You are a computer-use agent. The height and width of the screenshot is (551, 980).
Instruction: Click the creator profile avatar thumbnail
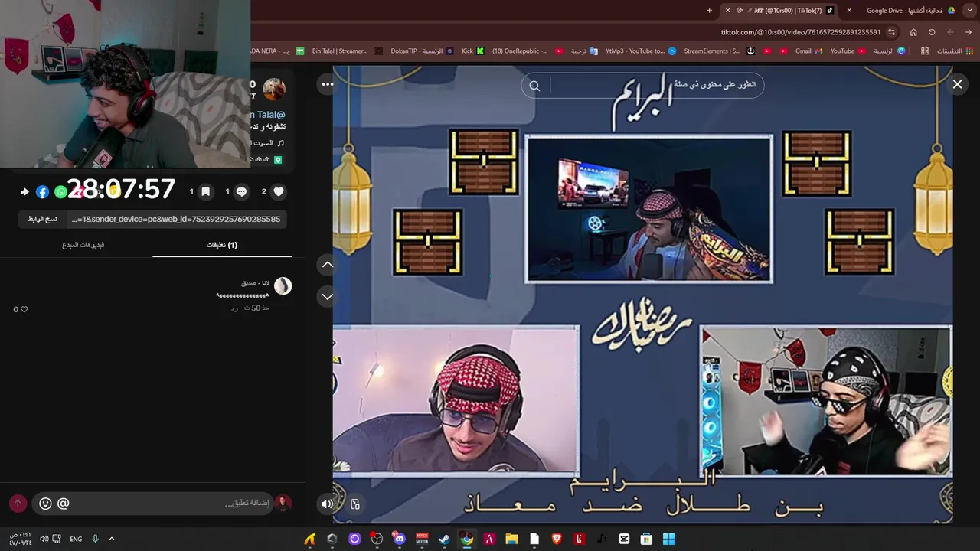tap(274, 90)
